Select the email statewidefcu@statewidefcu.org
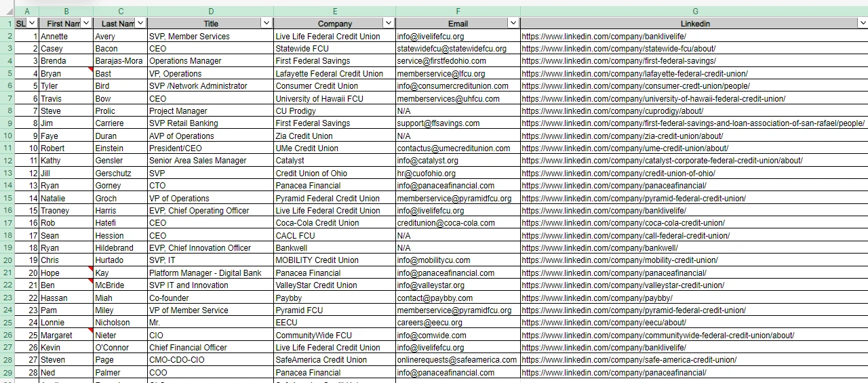This screenshot has height=383, width=868. click(458, 48)
